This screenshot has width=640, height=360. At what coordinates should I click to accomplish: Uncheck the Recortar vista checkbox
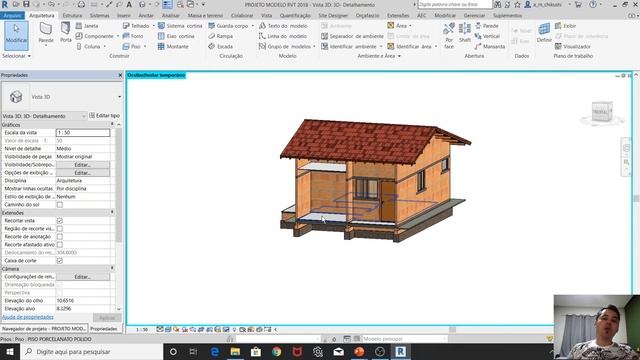tap(60, 220)
